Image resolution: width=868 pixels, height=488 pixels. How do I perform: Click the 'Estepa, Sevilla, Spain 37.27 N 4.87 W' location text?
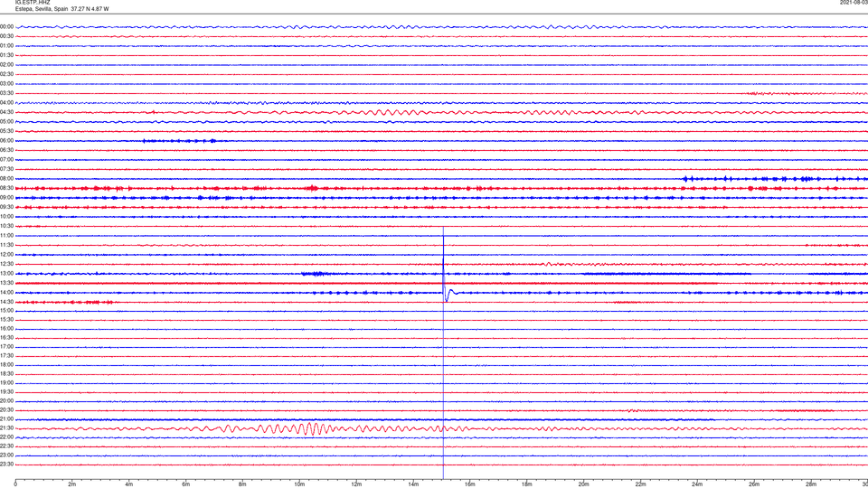pos(62,9)
